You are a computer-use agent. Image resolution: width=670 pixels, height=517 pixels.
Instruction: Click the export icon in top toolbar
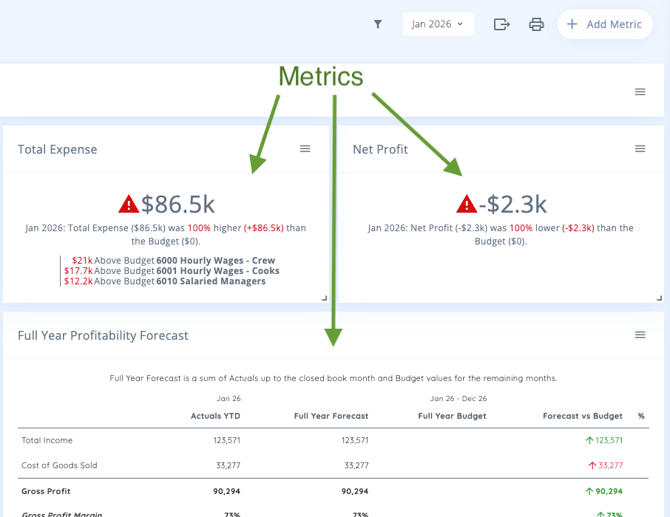tap(502, 24)
